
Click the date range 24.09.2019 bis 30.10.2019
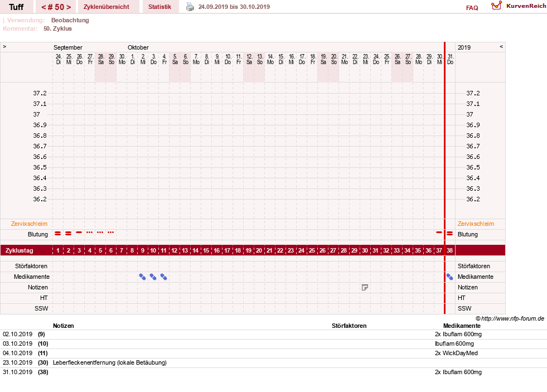pyautogui.click(x=234, y=7)
